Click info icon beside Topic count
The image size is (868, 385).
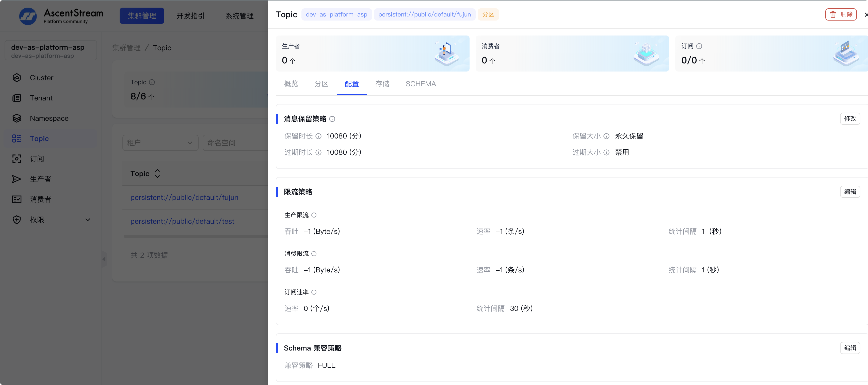click(152, 82)
